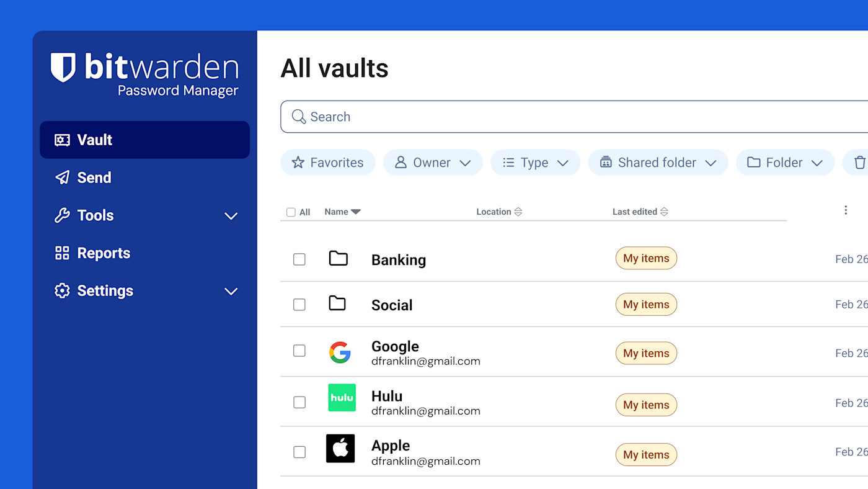The height and width of the screenshot is (489, 868).
Task: Click the Hulu logo icon
Action: pos(342,398)
